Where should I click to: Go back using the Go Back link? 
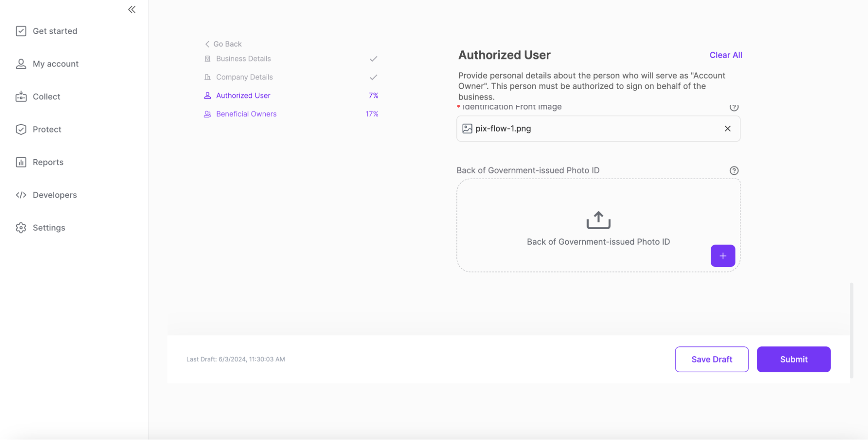(223, 44)
